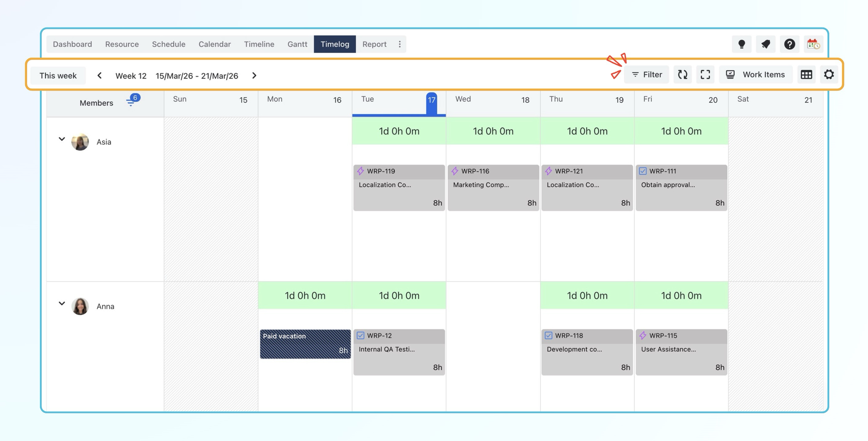
Task: Open the rocket announcements icon
Action: [766, 44]
